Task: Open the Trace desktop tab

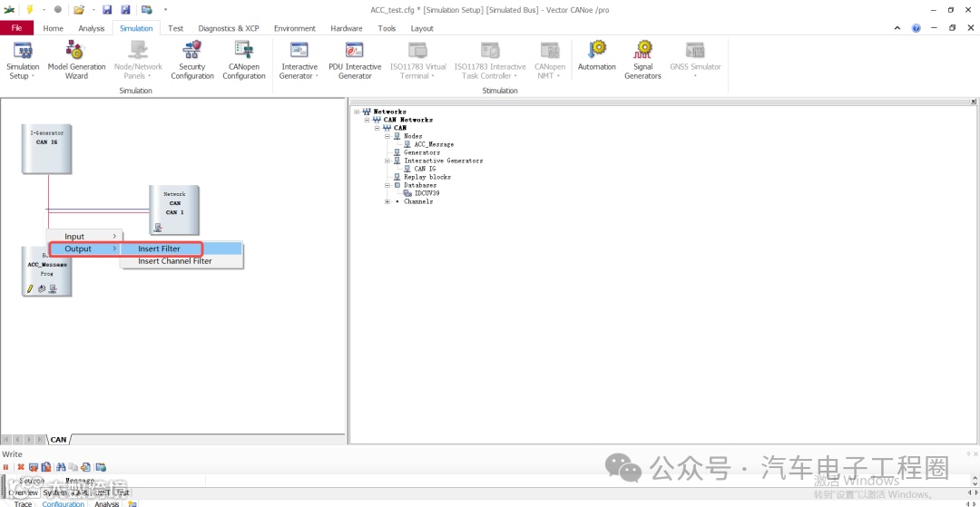Action: [x=23, y=504]
